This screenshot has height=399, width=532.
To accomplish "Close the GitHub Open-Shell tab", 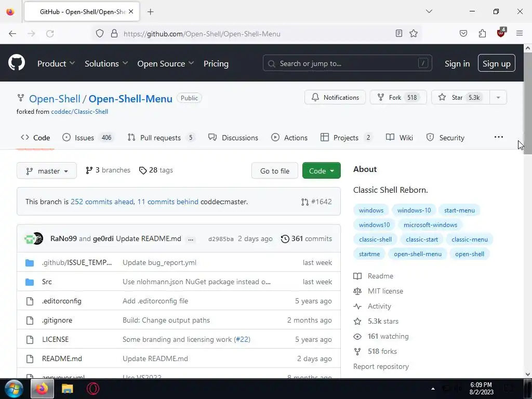I will point(131,11).
